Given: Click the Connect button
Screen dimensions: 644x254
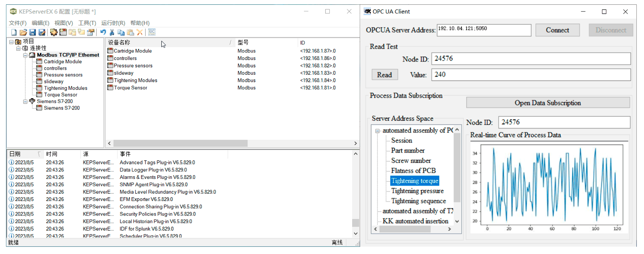Looking at the screenshot, I should pos(557,30).
